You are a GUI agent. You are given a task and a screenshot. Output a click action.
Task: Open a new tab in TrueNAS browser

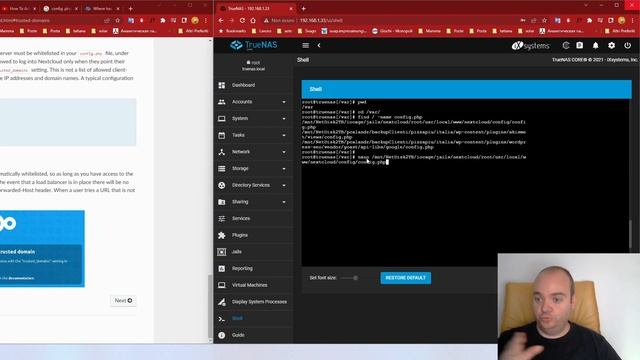tap(304, 9)
